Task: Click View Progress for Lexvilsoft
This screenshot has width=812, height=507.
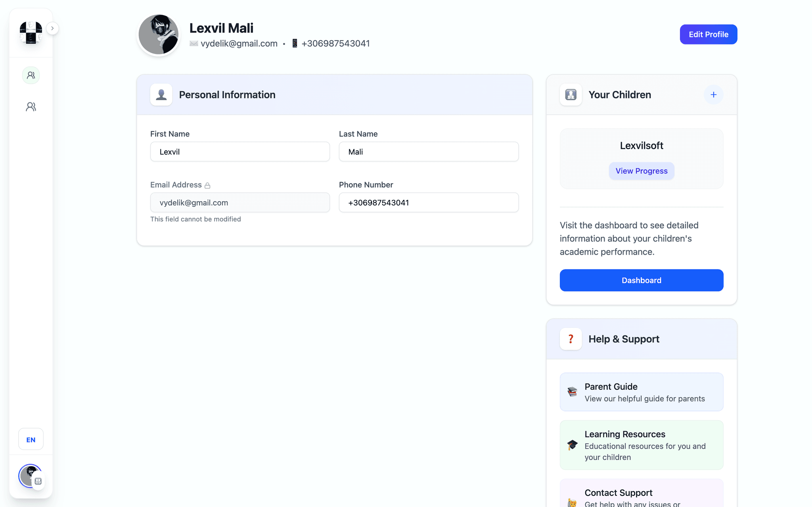Action: (642, 171)
